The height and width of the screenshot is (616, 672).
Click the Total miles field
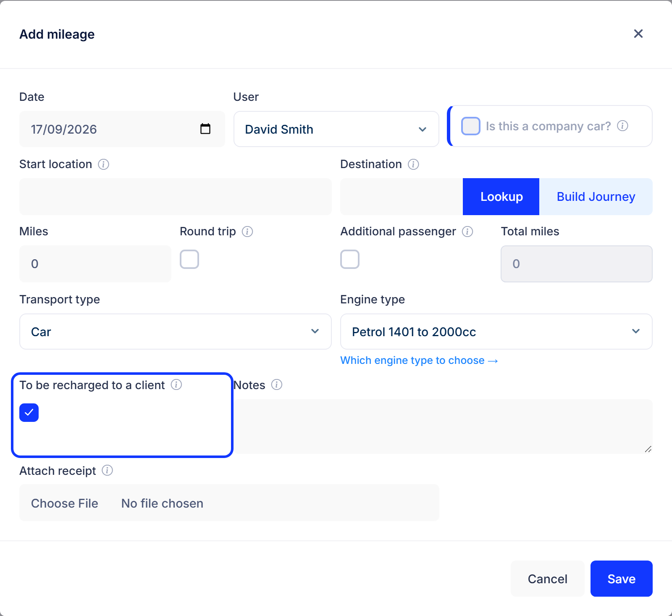click(x=577, y=264)
